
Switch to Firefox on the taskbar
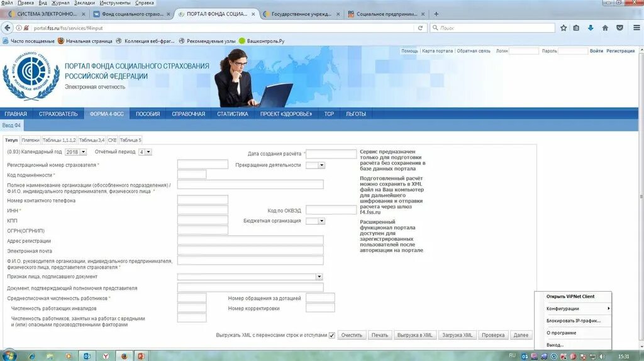(x=124, y=356)
